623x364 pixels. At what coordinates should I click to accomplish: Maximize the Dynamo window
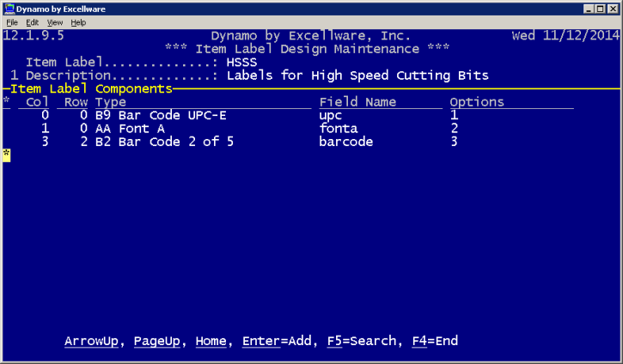(x=601, y=9)
